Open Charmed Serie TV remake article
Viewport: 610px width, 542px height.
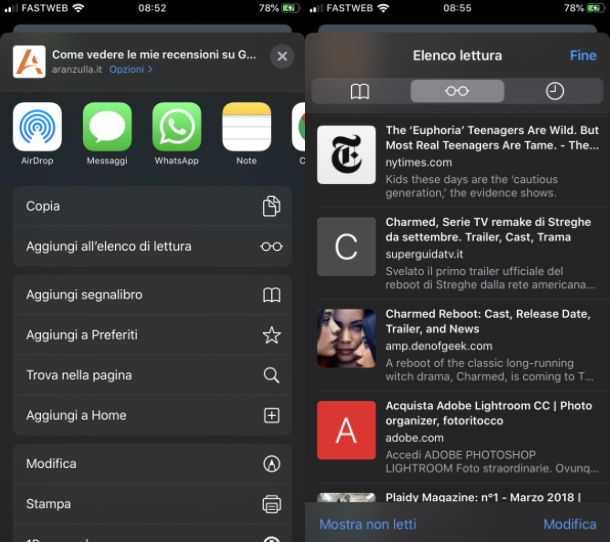tap(458, 253)
